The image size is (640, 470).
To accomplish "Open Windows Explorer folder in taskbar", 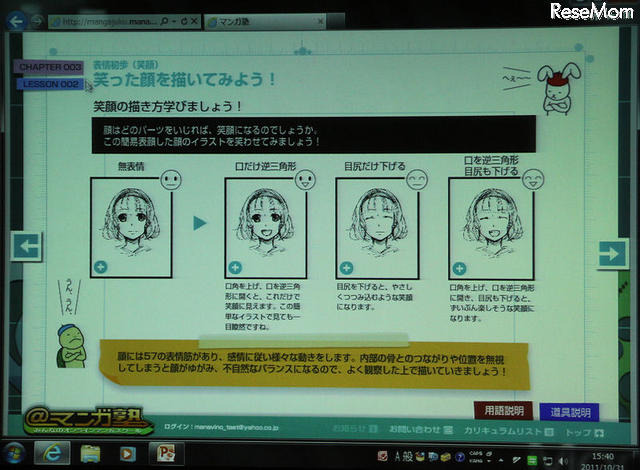I will point(90,453).
